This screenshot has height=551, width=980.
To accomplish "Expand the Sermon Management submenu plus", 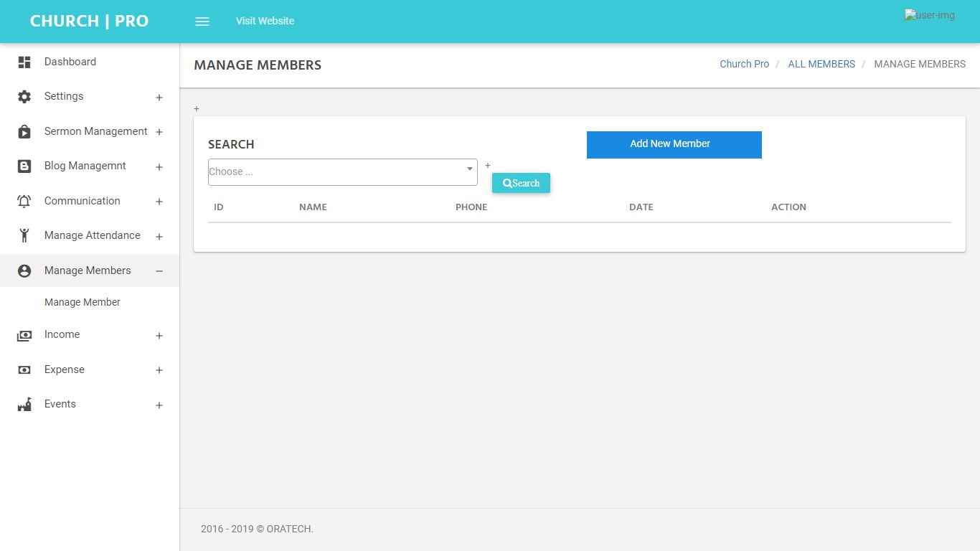I will pyautogui.click(x=159, y=132).
